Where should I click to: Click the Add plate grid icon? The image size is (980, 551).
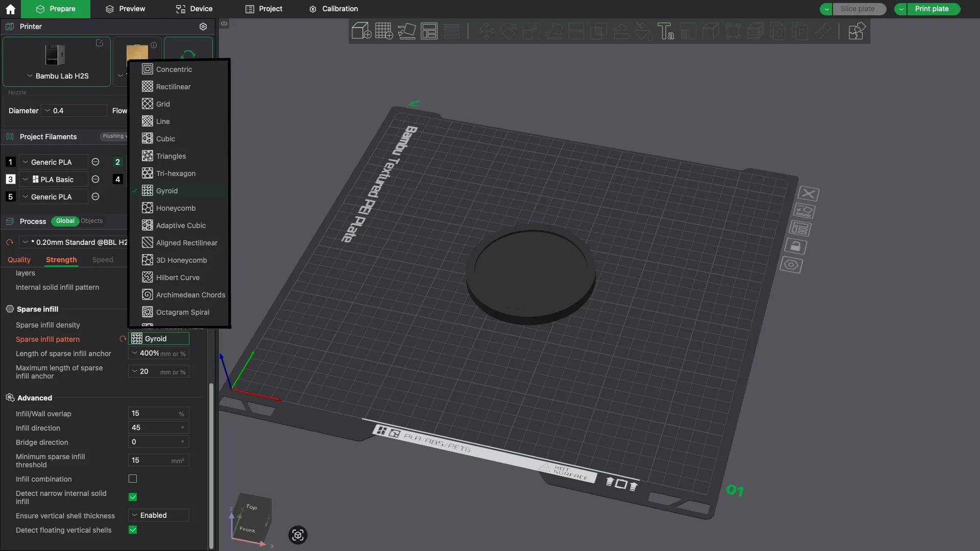(384, 31)
